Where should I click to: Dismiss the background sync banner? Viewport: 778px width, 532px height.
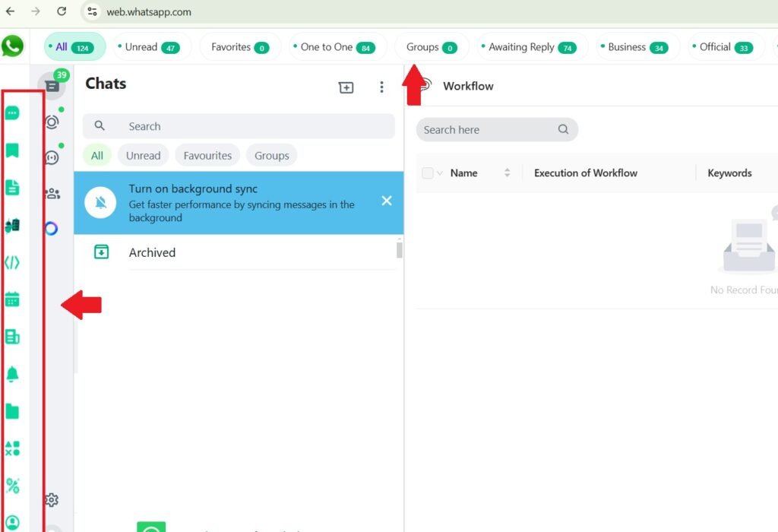coord(387,201)
